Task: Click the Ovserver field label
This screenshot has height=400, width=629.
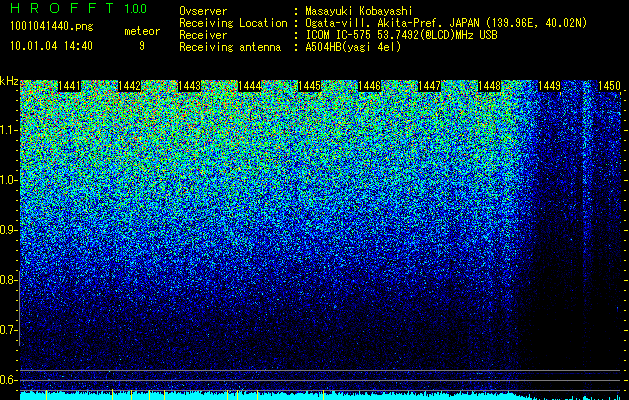Action: [x=203, y=11]
